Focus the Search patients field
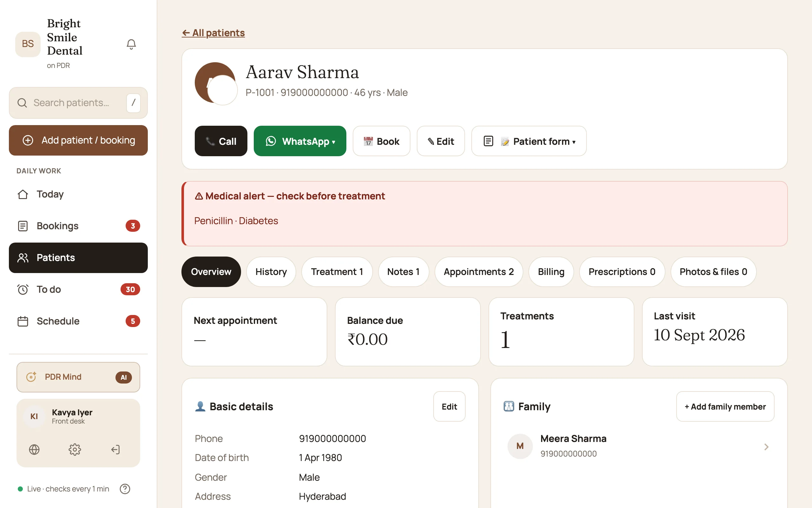The width and height of the screenshot is (812, 508). point(78,103)
